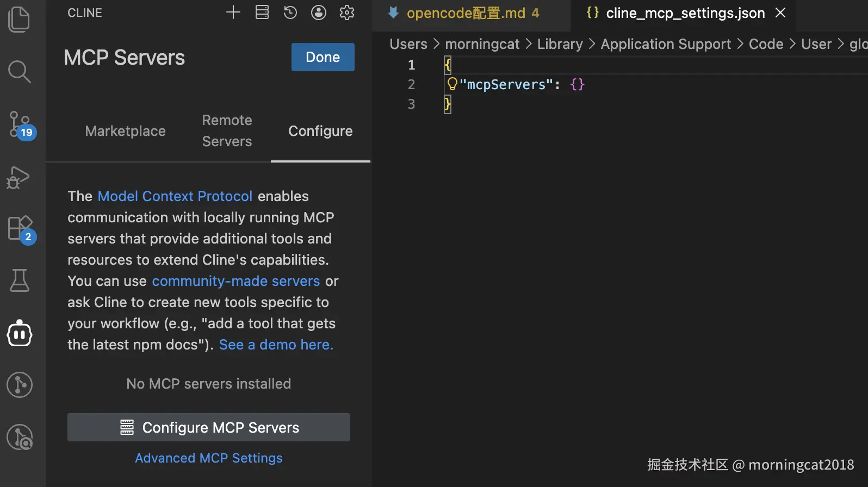Open the Extensions view
This screenshot has width=868, height=487.
(x=20, y=229)
